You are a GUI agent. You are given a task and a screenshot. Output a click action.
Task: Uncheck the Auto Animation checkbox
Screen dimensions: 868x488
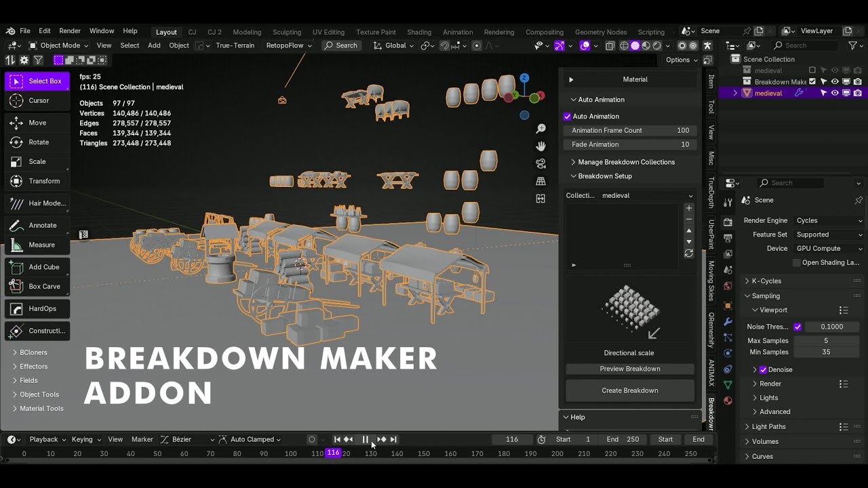tap(568, 117)
